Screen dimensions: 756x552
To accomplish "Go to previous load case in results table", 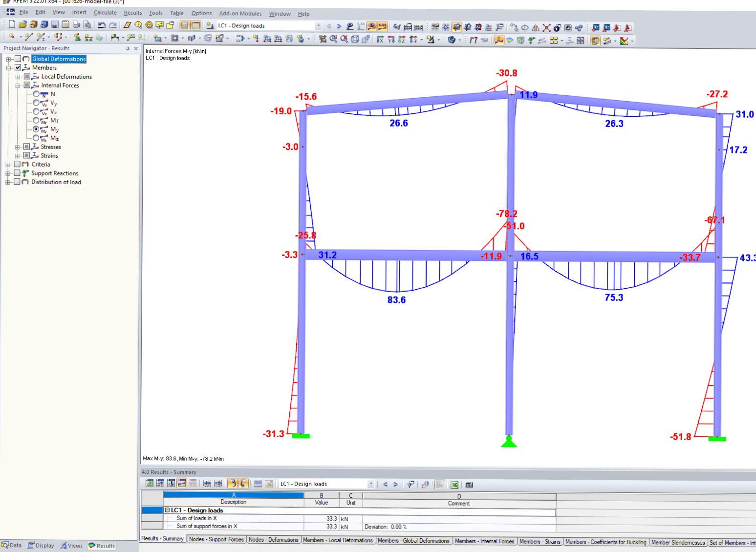I will [x=385, y=485].
